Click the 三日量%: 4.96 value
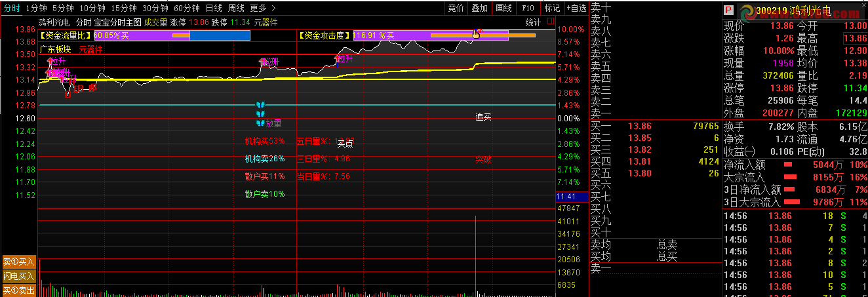868x297 pixels. tap(323, 159)
